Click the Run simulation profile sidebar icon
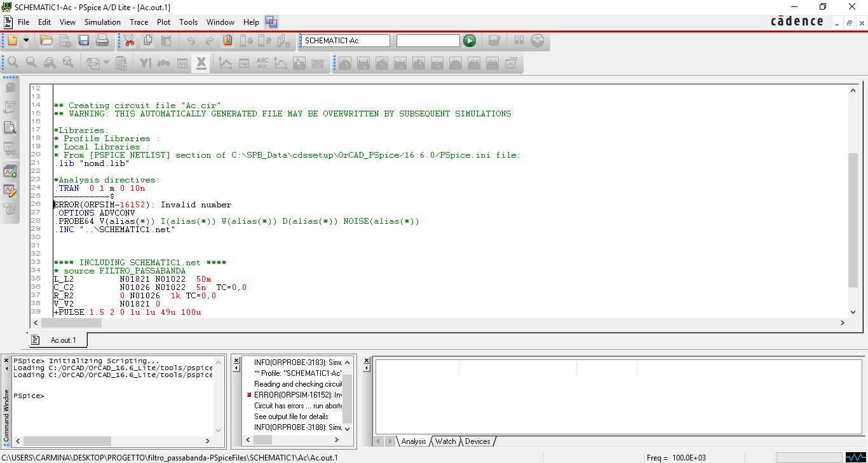 coord(10,170)
